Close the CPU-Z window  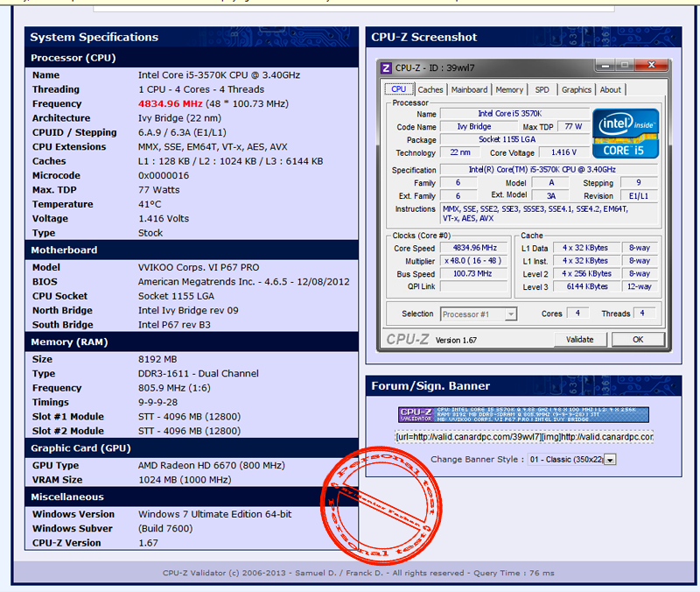click(651, 65)
